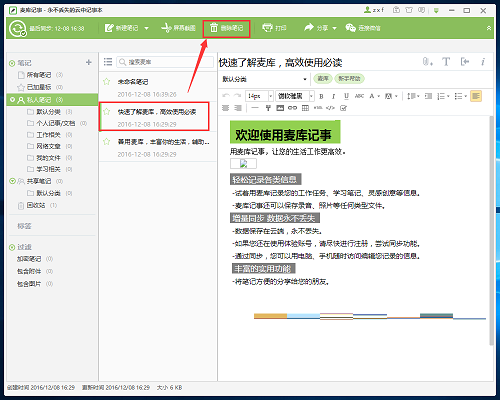Viewport: 500px width, 400px height.
Task: Toggle note list view mode icon
Action: coord(108,62)
